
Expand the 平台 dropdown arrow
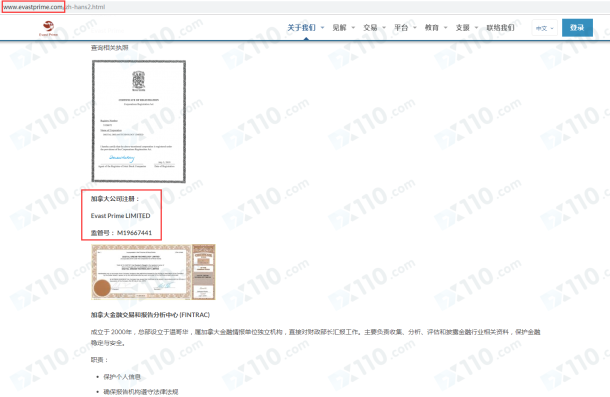(415, 28)
